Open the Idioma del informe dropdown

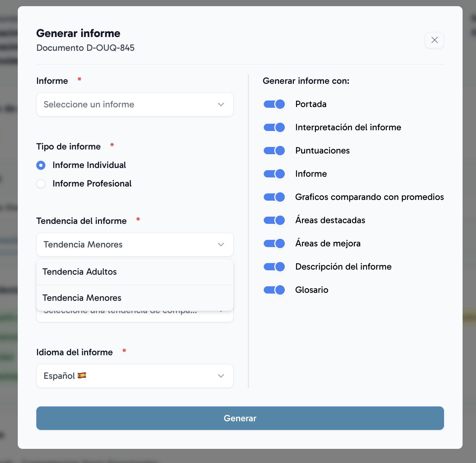[134, 376]
